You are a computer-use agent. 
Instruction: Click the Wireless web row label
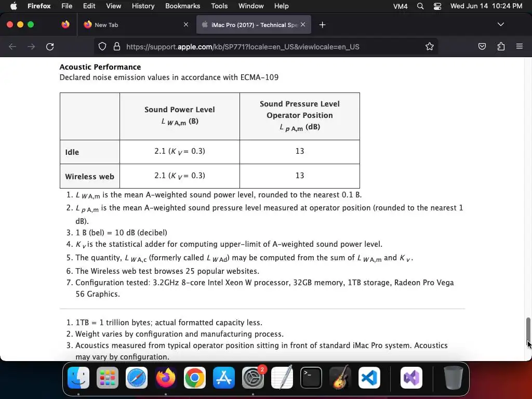click(x=89, y=177)
